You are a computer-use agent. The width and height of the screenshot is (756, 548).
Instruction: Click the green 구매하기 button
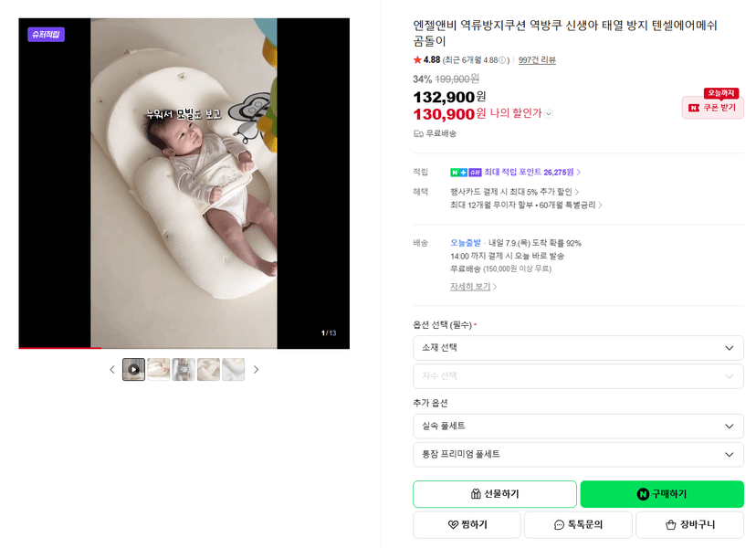[662, 494]
